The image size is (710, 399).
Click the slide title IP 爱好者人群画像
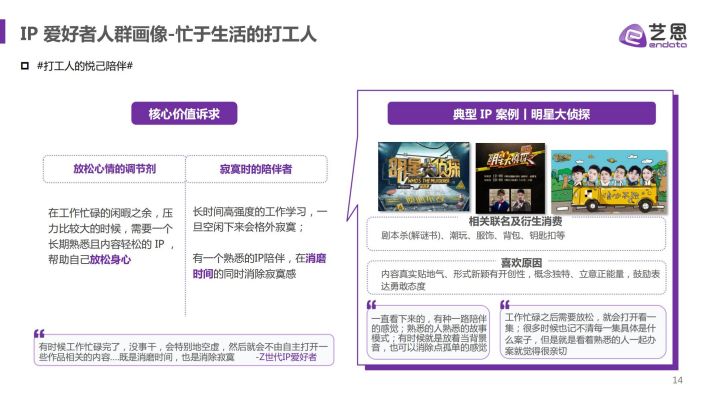pyautogui.click(x=94, y=34)
